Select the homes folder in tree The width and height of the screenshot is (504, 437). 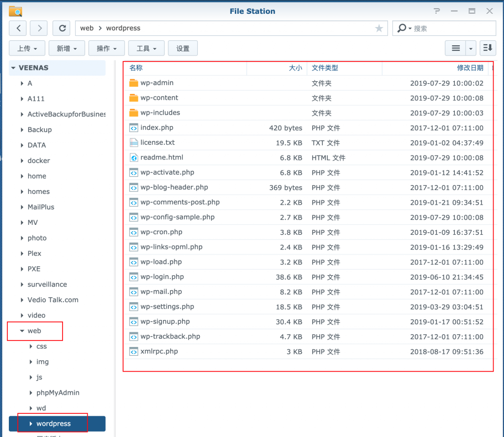point(38,192)
